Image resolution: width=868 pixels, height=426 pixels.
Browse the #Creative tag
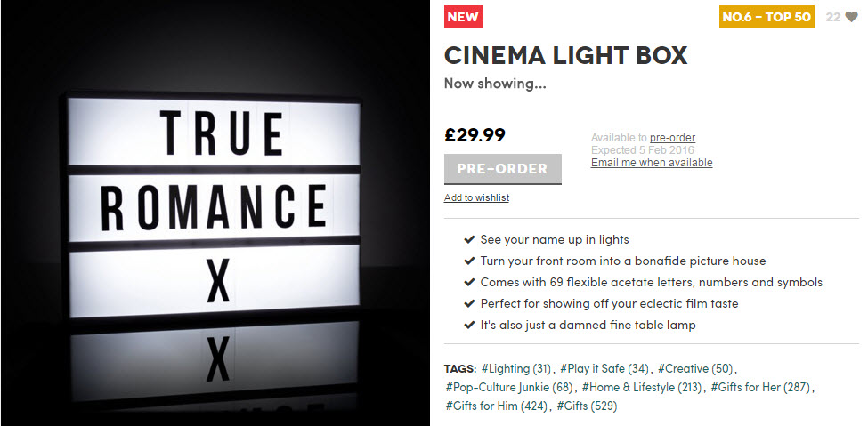pos(696,368)
